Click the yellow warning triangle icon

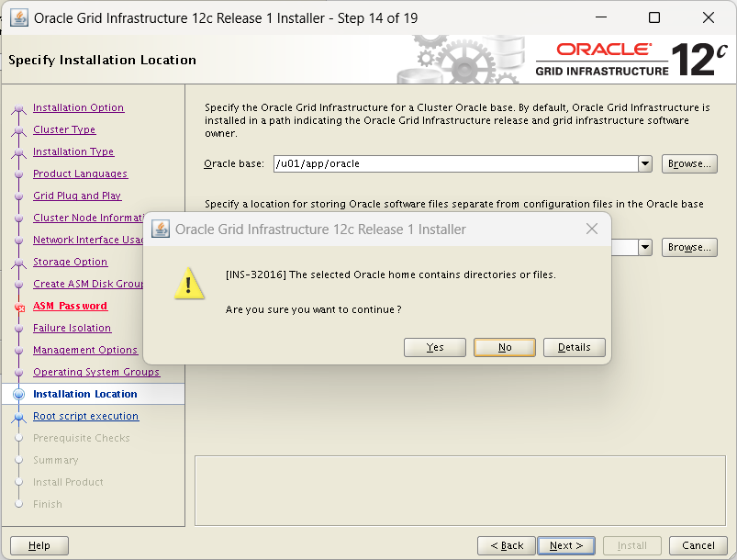tap(189, 284)
